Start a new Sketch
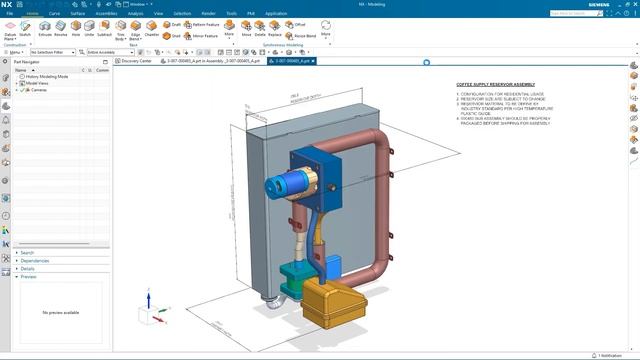 (25, 29)
